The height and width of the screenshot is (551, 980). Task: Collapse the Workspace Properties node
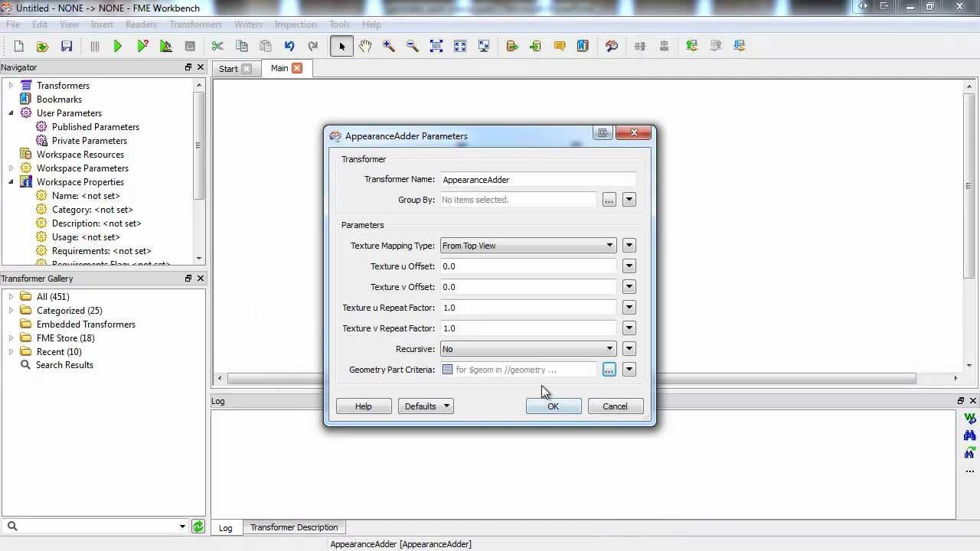[11, 182]
